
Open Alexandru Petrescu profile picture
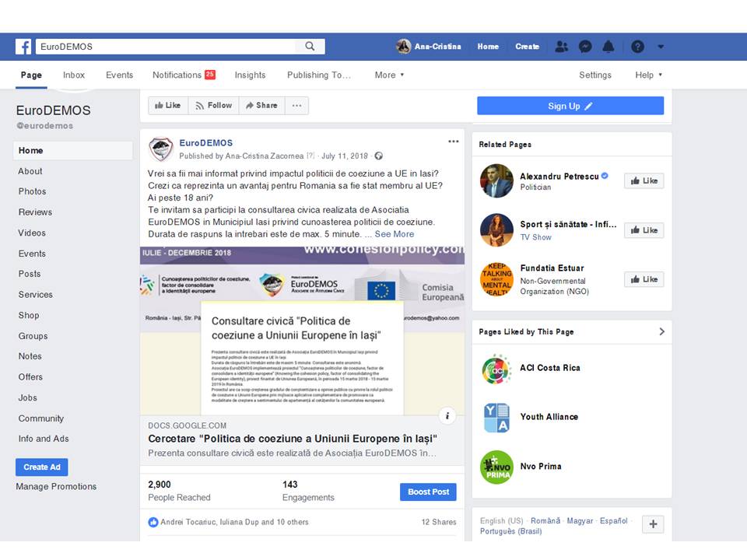click(497, 181)
